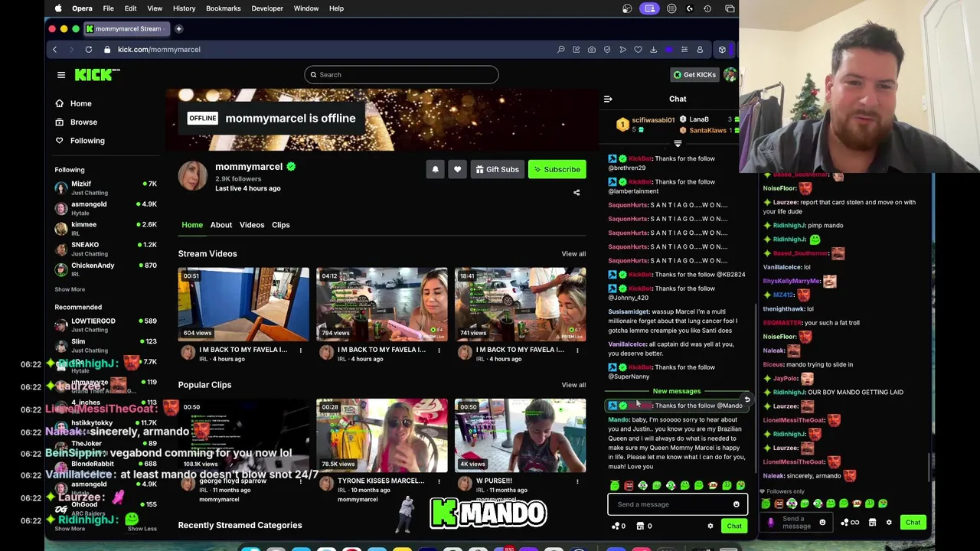Open shop icon in popout chat
Image resolution: width=980 pixels, height=551 pixels.
coord(872,523)
